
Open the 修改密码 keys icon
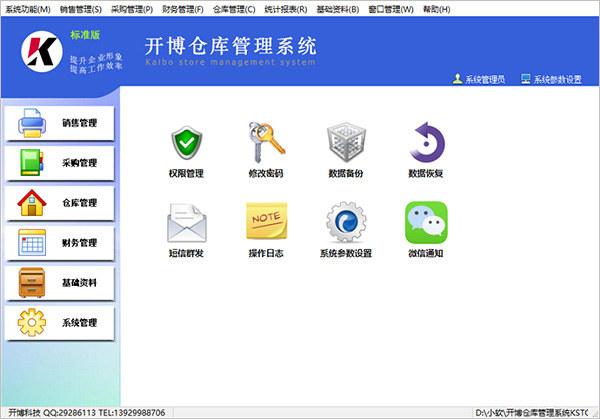266,142
